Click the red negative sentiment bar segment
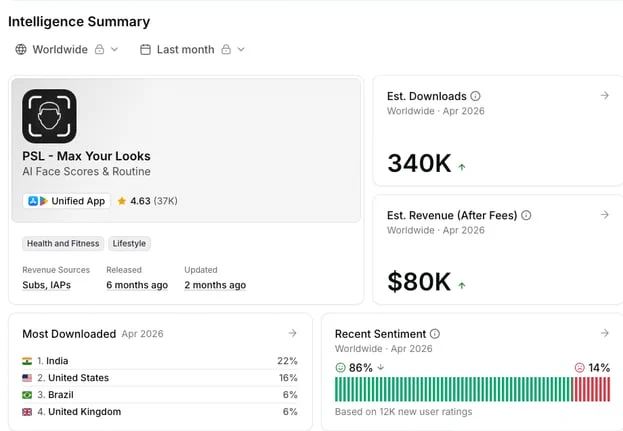 coord(591,389)
